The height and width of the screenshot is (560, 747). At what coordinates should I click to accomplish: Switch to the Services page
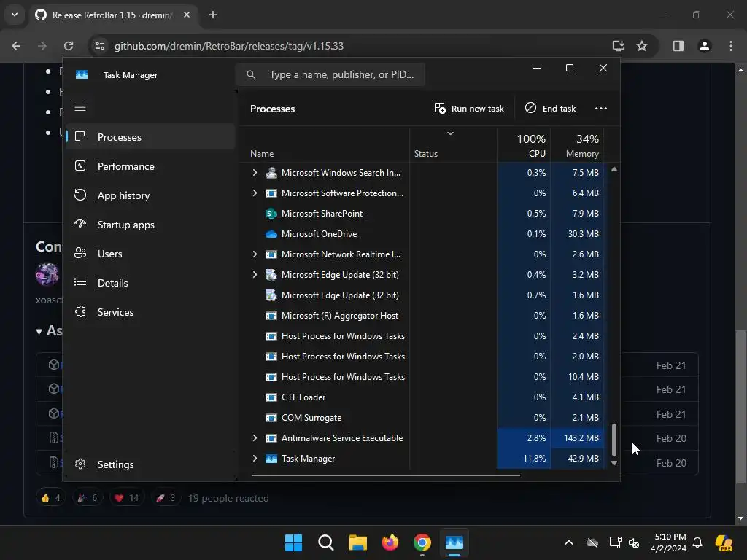(x=150, y=312)
